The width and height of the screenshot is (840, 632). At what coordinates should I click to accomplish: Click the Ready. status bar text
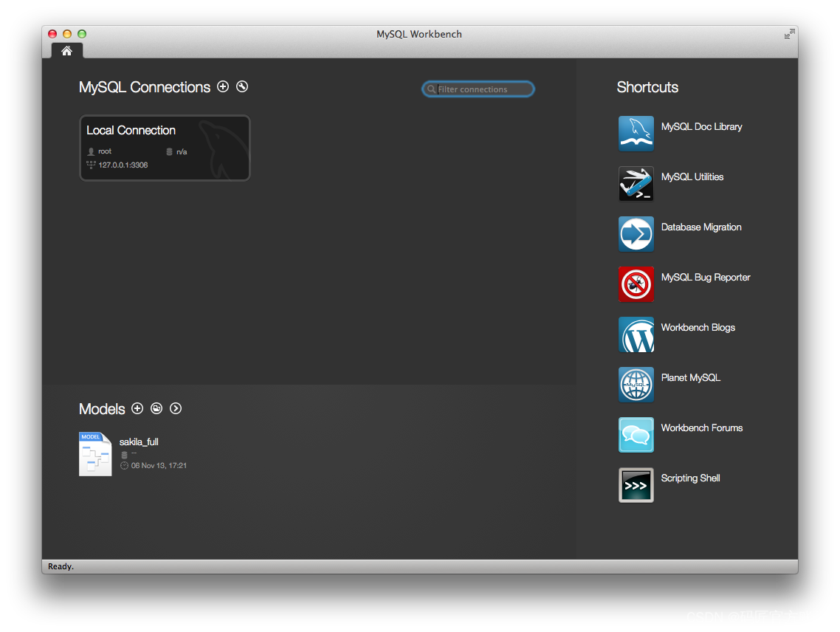tap(61, 566)
